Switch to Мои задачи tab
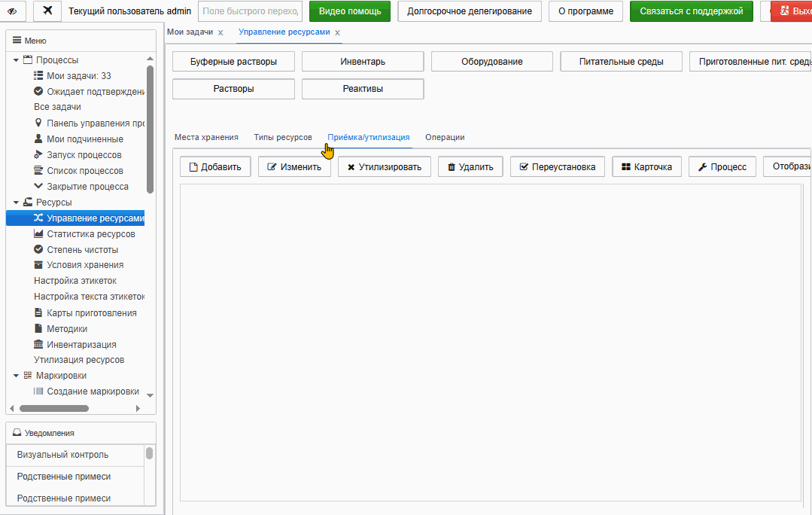Screen dimensions: 812x515 (x=190, y=32)
